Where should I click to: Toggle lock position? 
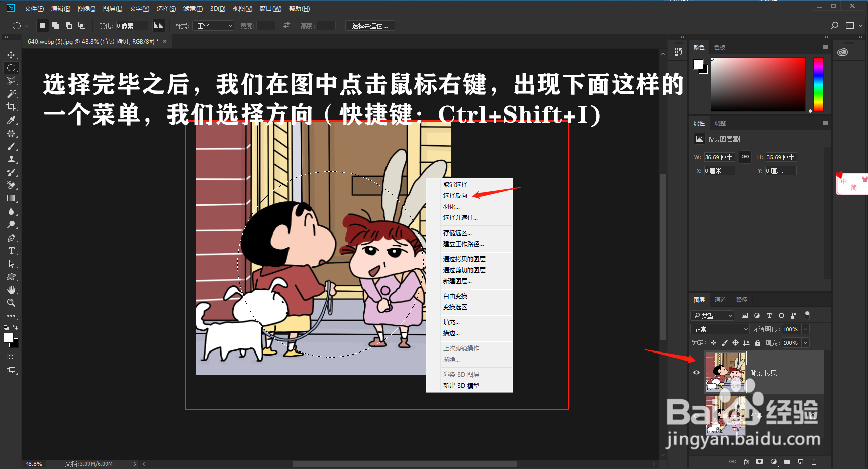(x=735, y=343)
